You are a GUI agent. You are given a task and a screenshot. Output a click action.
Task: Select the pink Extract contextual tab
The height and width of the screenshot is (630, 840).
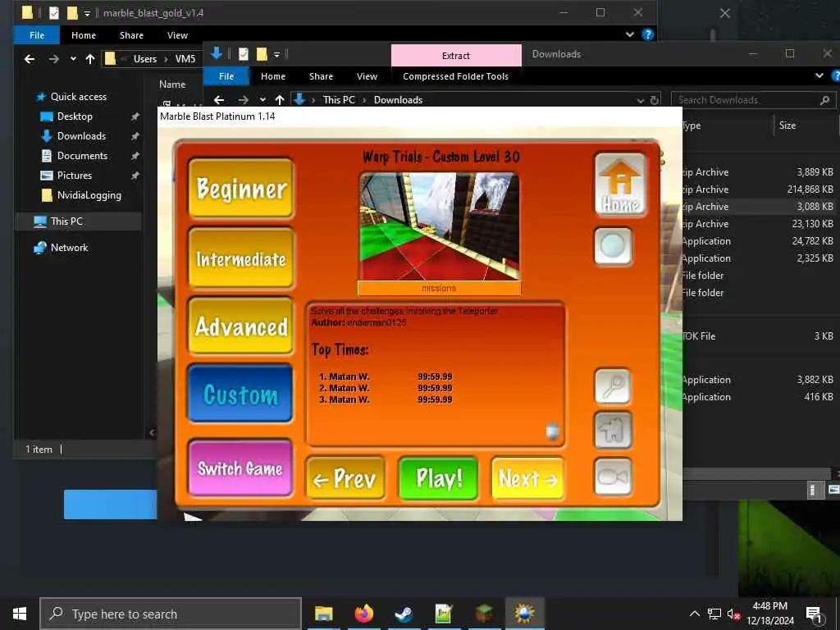point(456,55)
